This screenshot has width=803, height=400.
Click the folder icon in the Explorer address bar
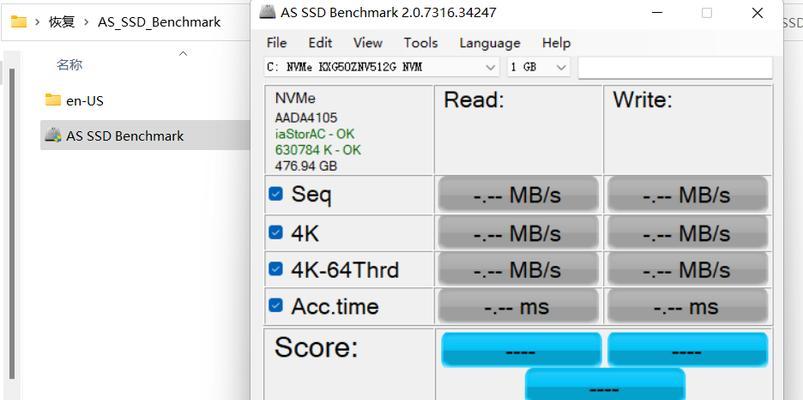(x=18, y=22)
